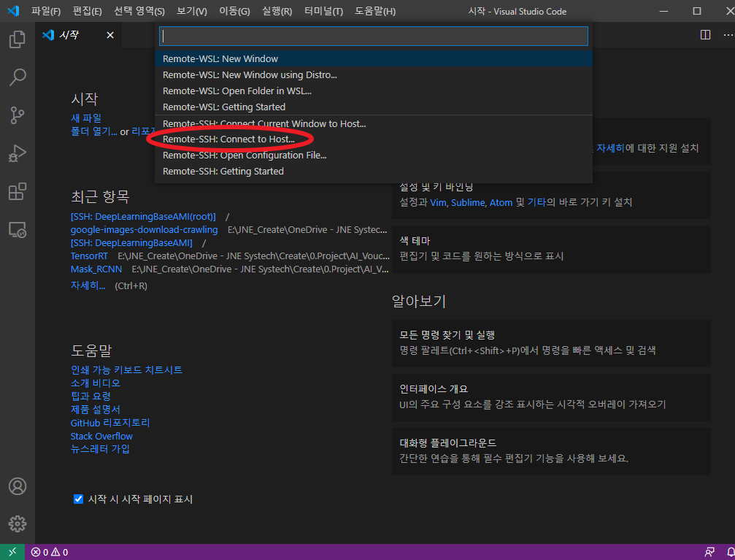
Task: Open recent [SSH: DeepLearningBaseAMI(root)]
Action: tap(143, 217)
